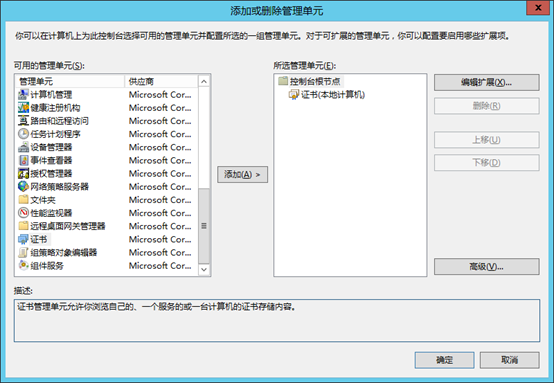Close the 添加或删除管理单元 dialog
Viewport: 554px width, 383px height.
538,8
